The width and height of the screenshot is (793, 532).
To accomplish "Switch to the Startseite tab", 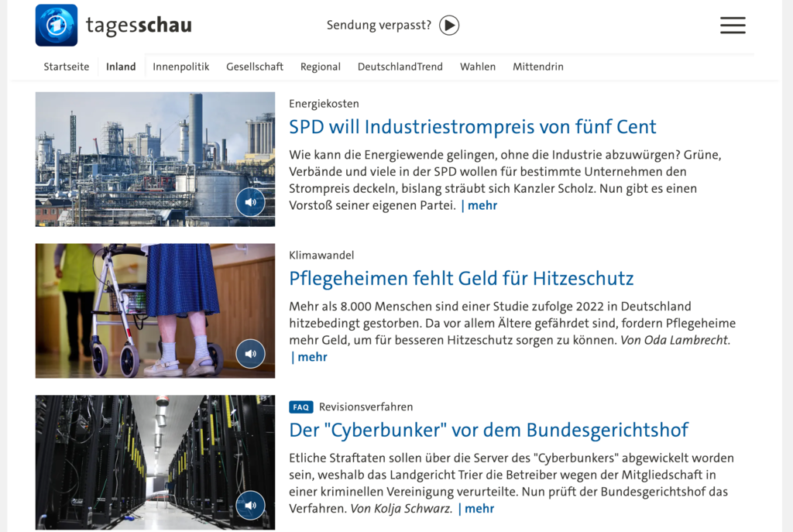I will click(x=66, y=67).
